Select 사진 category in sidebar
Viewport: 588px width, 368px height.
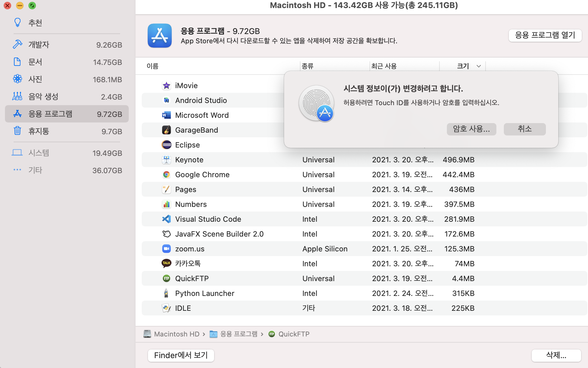pos(67,79)
